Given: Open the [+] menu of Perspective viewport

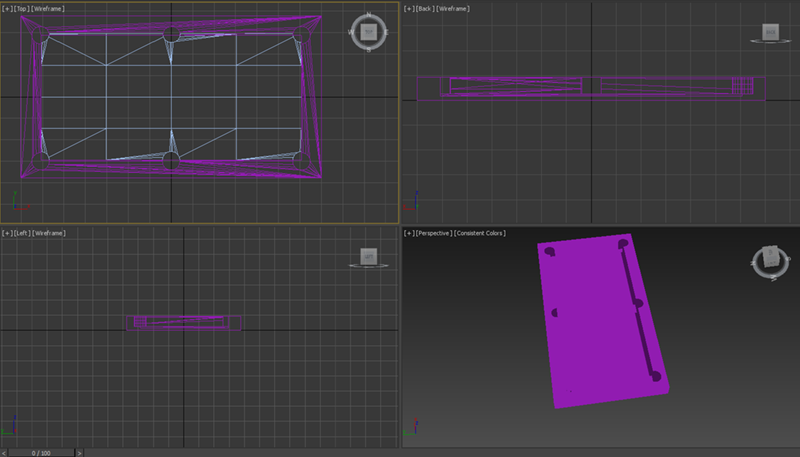Looking at the screenshot, I should (x=409, y=233).
